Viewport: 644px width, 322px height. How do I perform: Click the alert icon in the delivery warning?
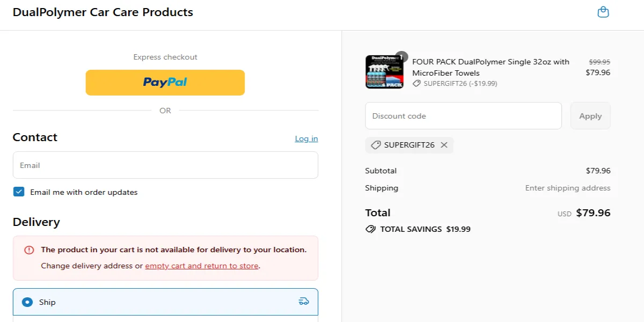pos(28,250)
